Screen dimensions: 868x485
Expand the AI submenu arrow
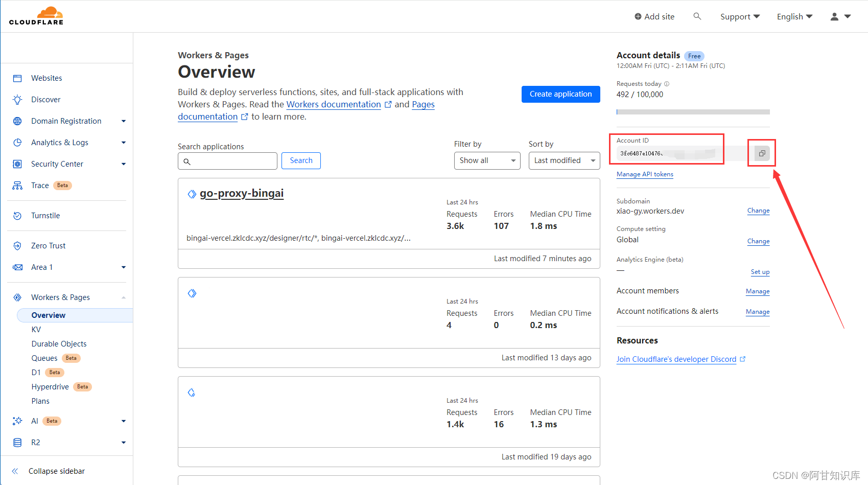124,421
